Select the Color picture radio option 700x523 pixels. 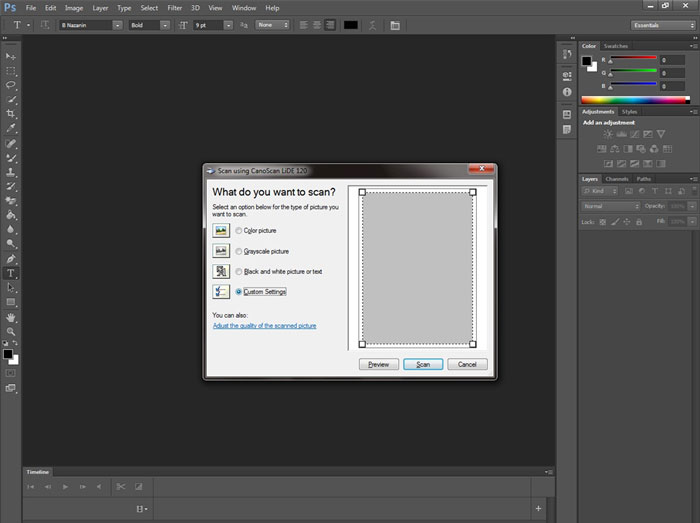click(x=239, y=231)
